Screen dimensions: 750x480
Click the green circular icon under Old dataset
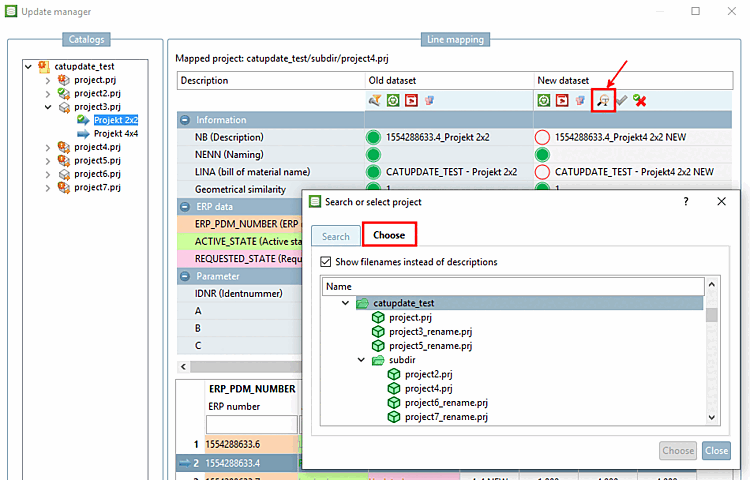point(393,100)
